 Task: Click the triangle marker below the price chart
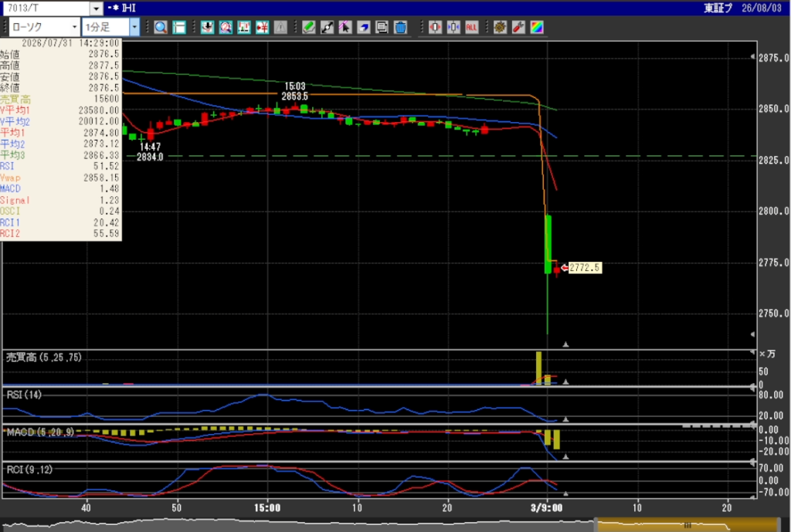pos(566,344)
